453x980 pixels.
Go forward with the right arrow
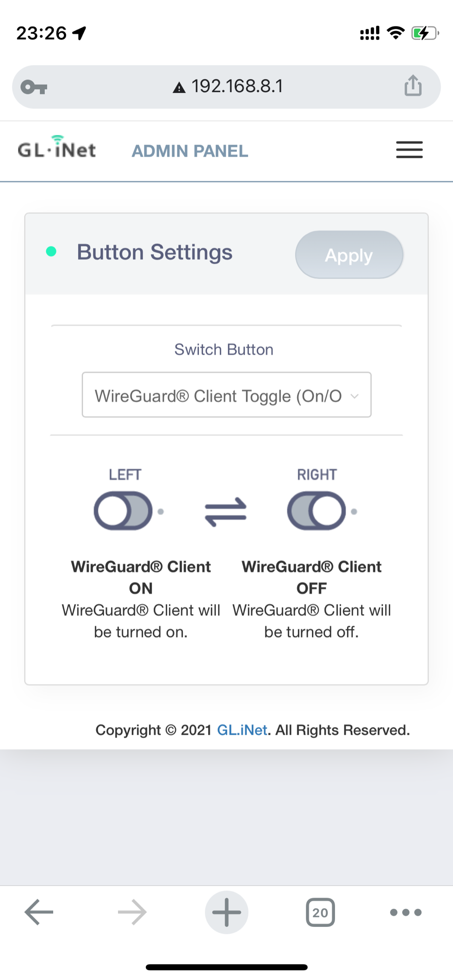coord(132,912)
